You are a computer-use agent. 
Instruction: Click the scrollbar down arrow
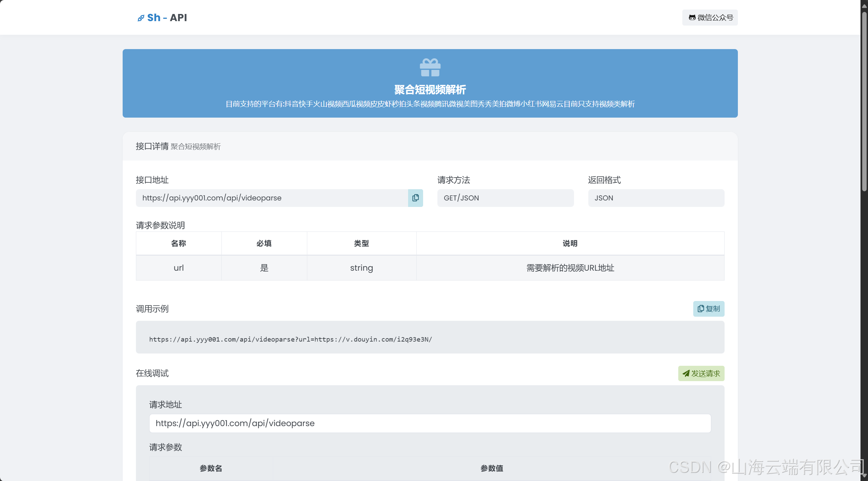click(864, 476)
